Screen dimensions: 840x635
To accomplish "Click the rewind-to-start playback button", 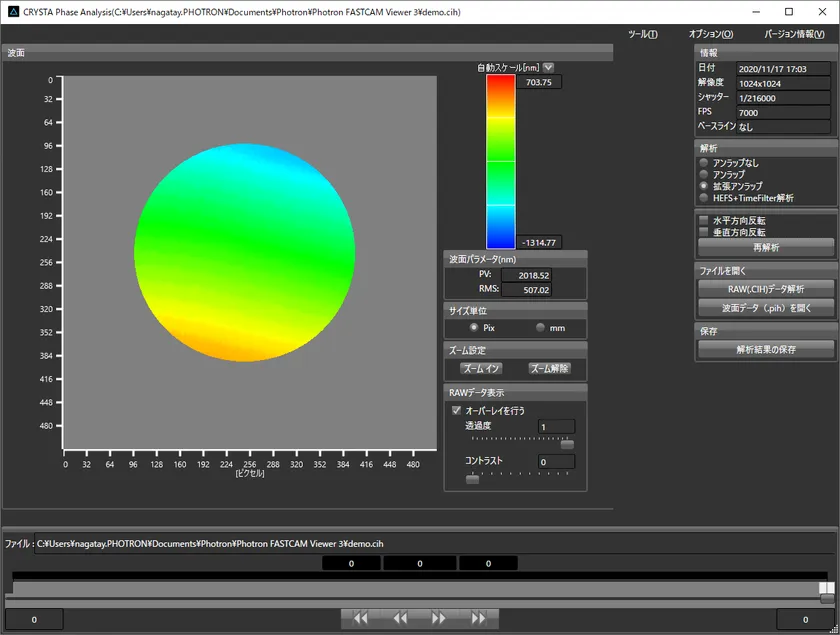I will [x=360, y=619].
